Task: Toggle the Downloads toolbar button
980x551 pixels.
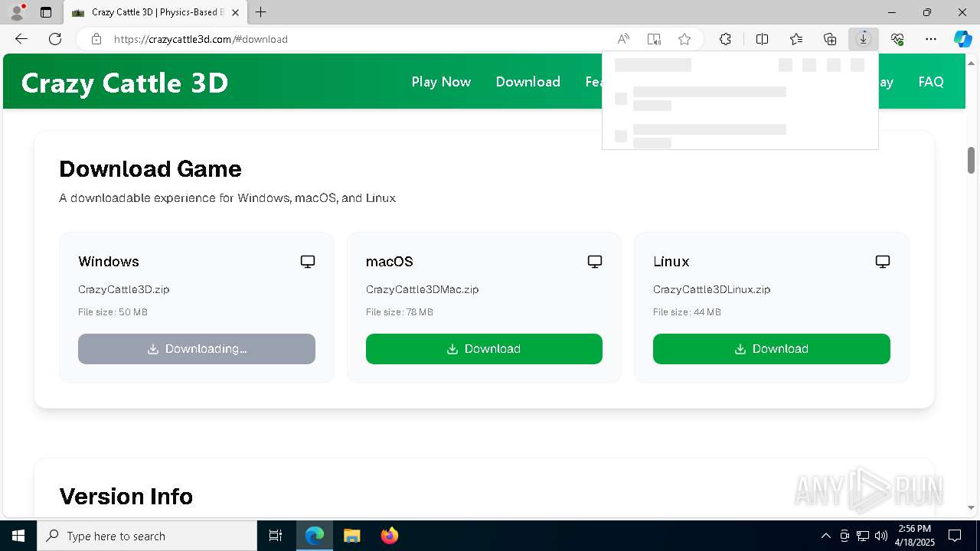Action: pos(864,39)
